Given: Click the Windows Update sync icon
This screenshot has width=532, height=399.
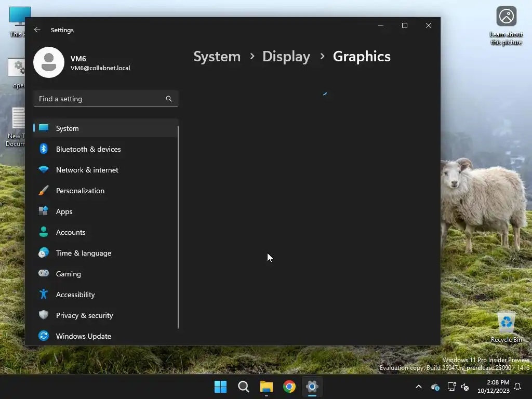Looking at the screenshot, I should 44,336.
